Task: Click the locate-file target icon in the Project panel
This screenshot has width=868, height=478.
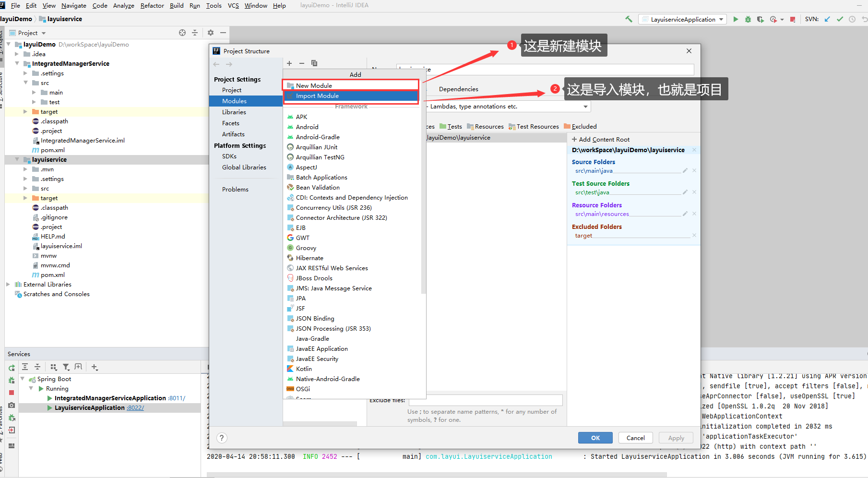Action: (182, 33)
